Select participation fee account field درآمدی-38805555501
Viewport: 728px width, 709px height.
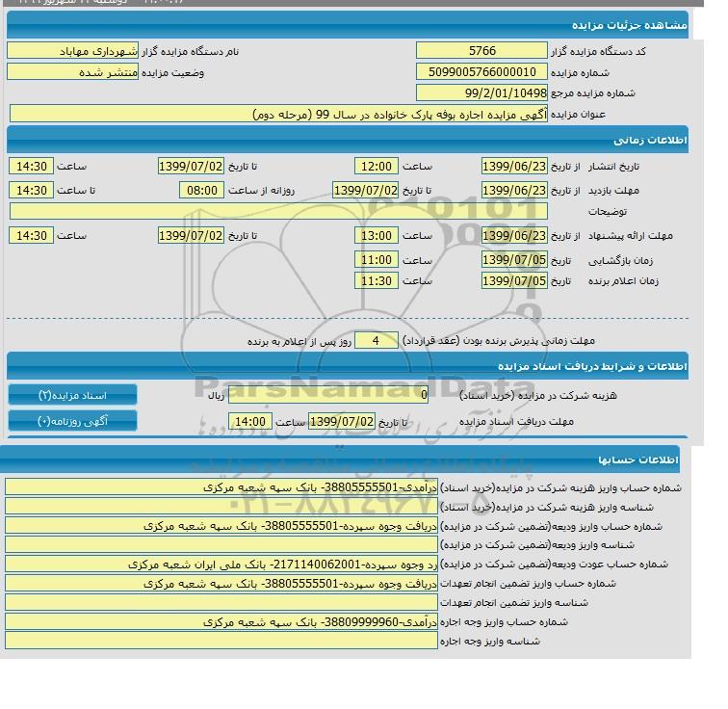click(x=221, y=487)
